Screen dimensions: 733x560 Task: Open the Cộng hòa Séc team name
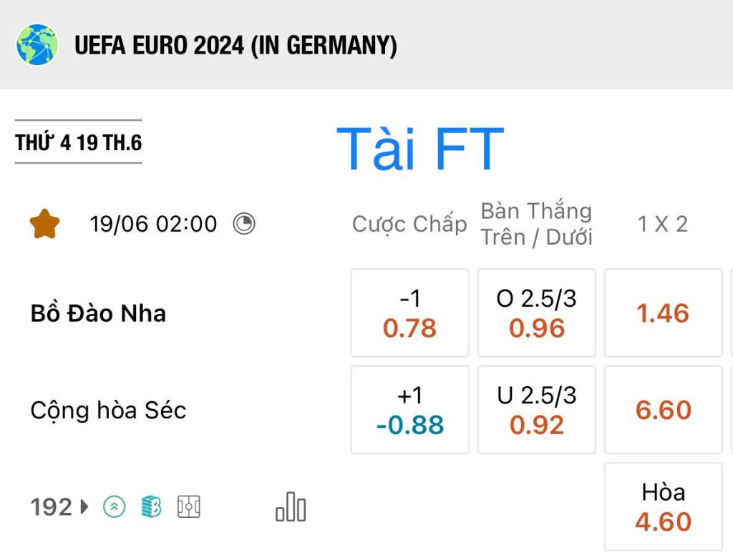pos(108,410)
